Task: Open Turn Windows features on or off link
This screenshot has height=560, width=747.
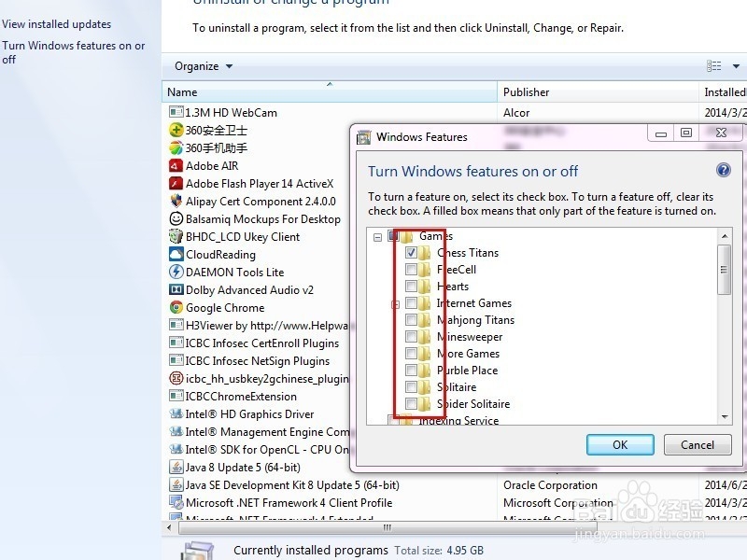Action: pyautogui.click(x=74, y=52)
